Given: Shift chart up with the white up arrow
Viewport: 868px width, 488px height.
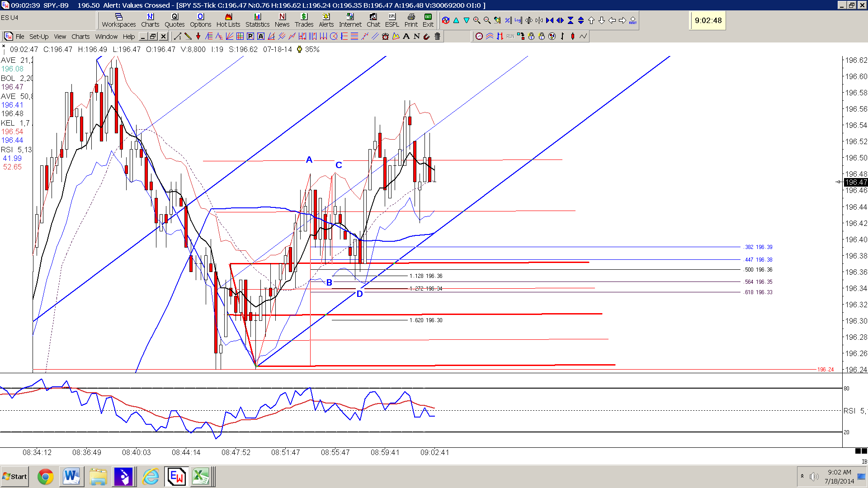Looking at the screenshot, I should [591, 20].
